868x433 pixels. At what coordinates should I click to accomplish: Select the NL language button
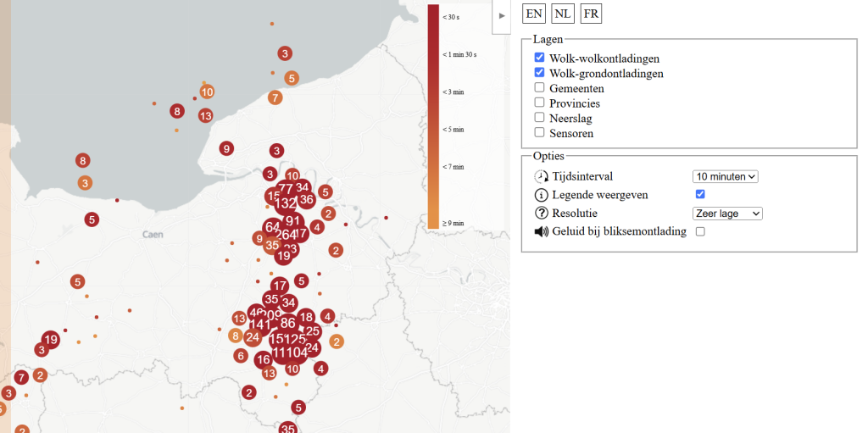tap(563, 14)
